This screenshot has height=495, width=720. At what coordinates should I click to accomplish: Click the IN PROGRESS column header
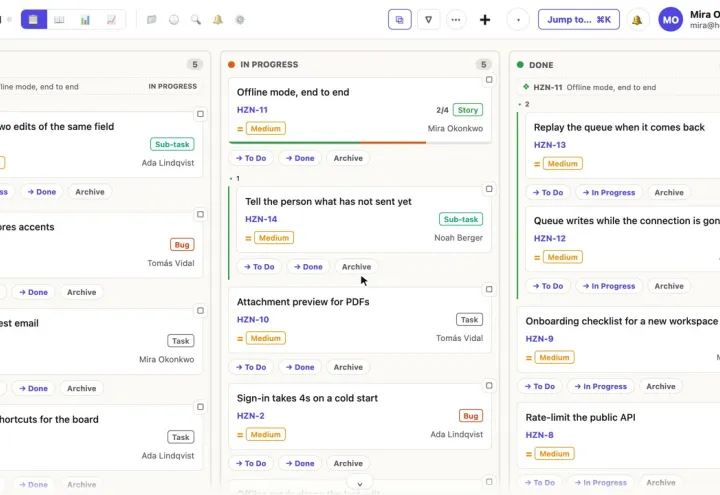(269, 65)
